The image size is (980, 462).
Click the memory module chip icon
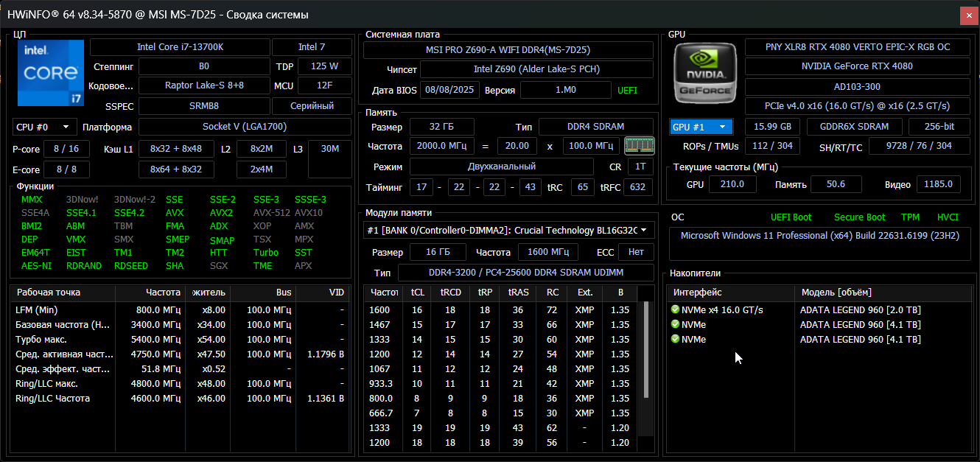coord(640,145)
